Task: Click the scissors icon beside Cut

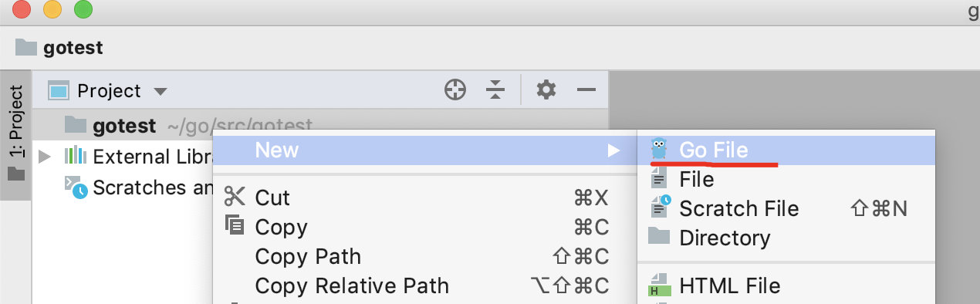Action: [x=234, y=197]
